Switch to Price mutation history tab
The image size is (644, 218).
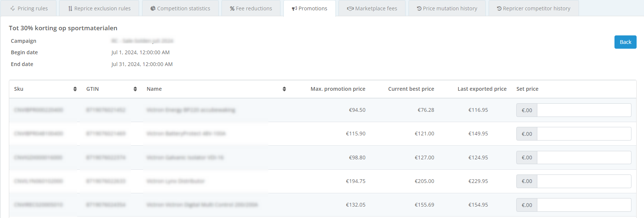[x=447, y=8]
